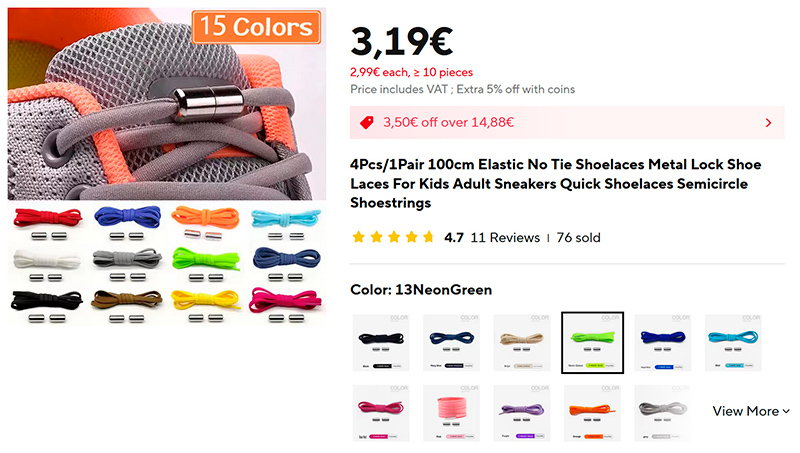Select the pink coiled shoelace swatch
Image resolution: width=800 pixels, height=453 pixels.
coord(452,413)
